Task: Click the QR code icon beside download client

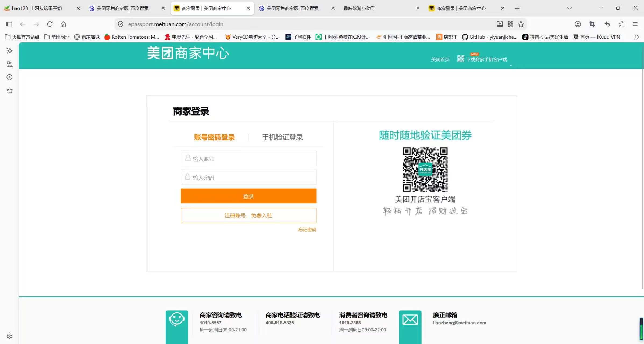Action: coord(461,59)
